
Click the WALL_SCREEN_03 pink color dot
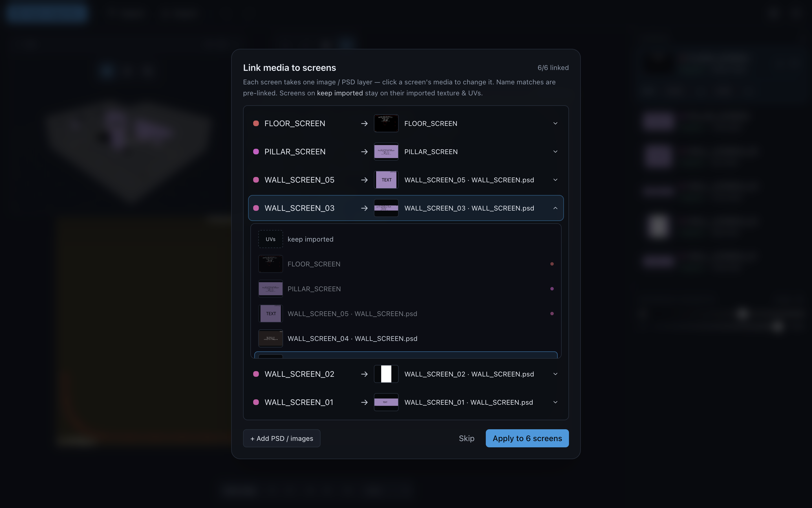click(x=256, y=208)
